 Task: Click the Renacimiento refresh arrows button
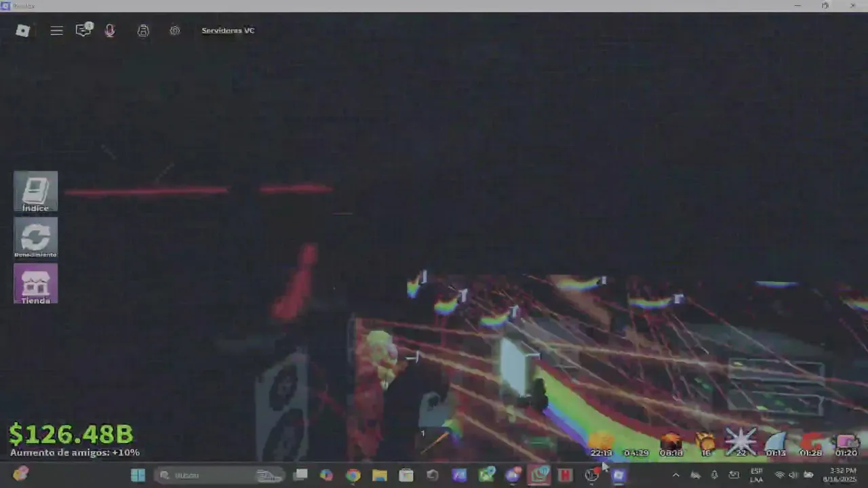36,238
